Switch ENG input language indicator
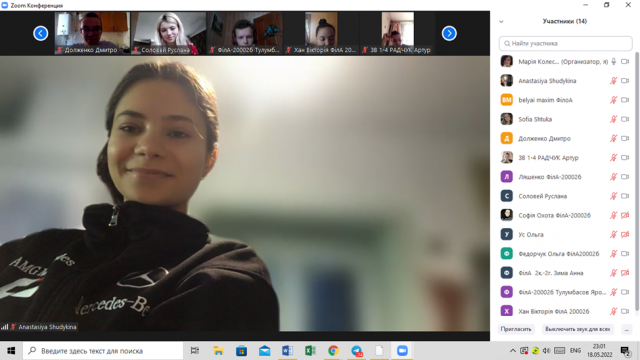Image resolution: width=640 pixels, height=360 pixels. [x=576, y=351]
